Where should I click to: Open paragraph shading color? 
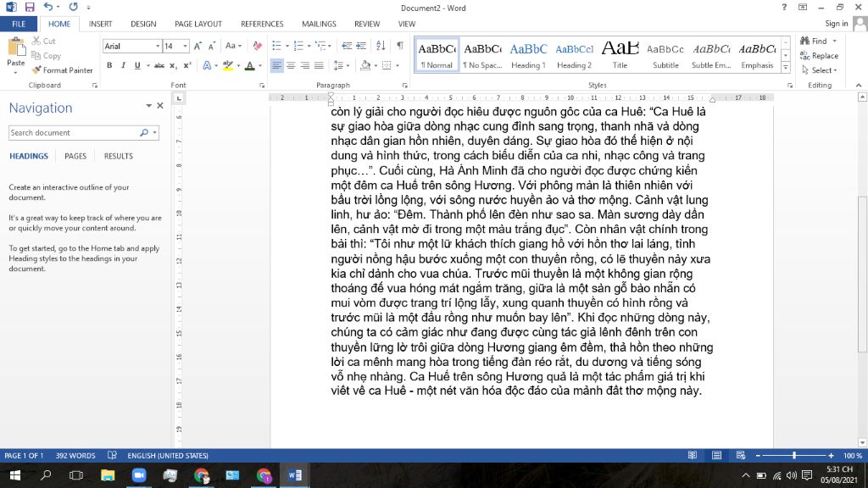click(376, 65)
